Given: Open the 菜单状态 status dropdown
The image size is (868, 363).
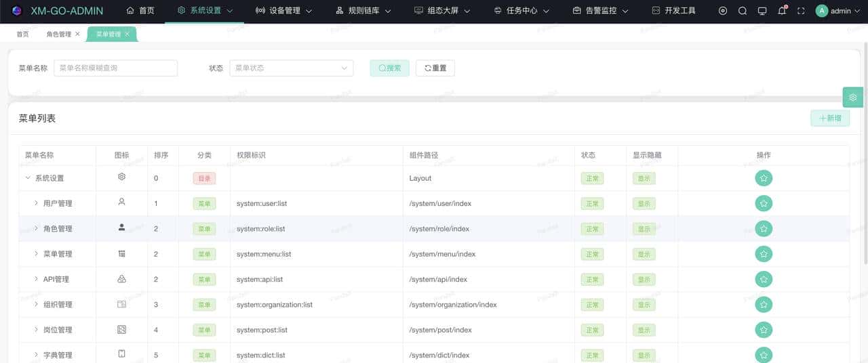Looking at the screenshot, I should (292, 68).
